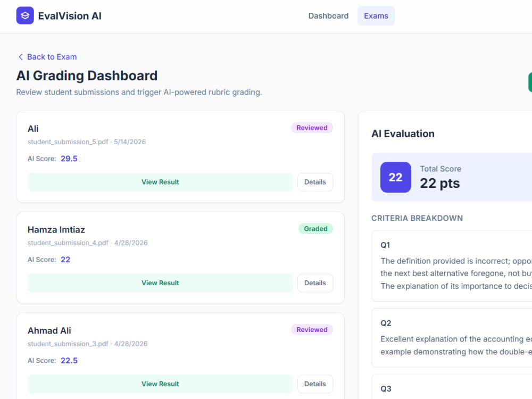Click the AI Grading Dashboard heading
This screenshot has width=532, height=399.
[x=87, y=76]
